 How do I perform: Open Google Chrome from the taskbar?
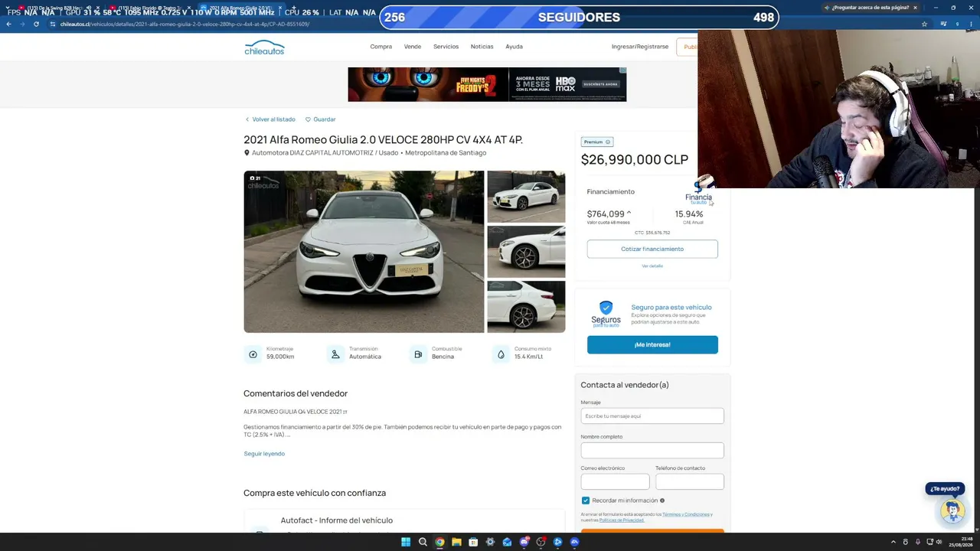[x=439, y=542]
